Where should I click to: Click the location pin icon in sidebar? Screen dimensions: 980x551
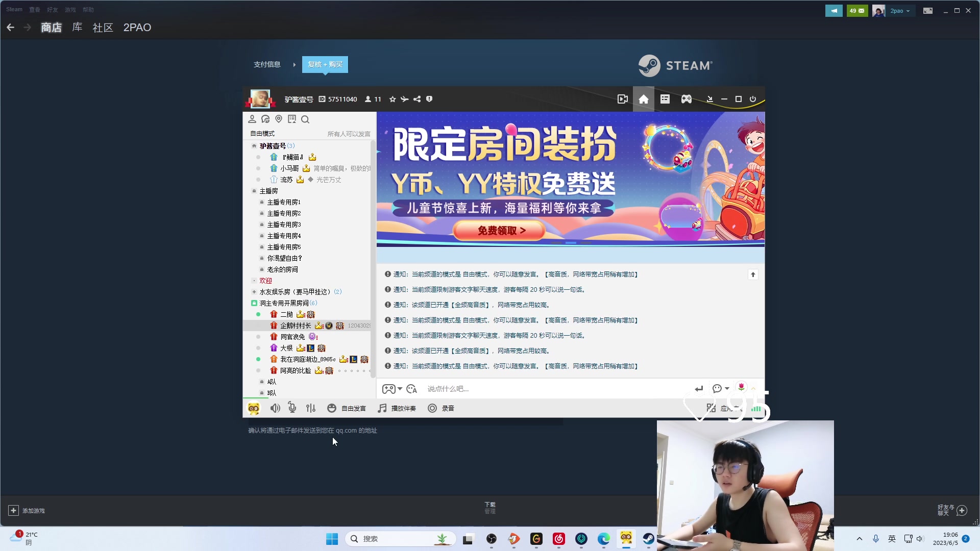tap(279, 119)
